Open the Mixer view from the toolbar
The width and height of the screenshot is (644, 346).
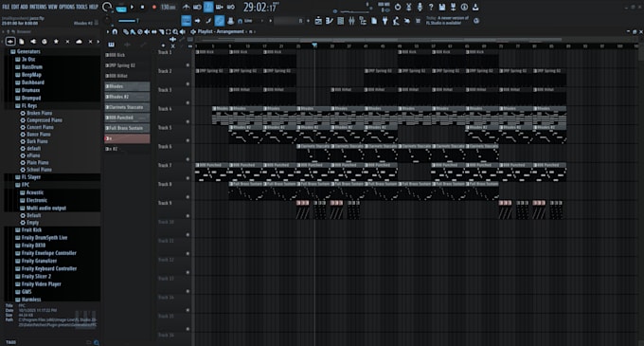(x=351, y=21)
